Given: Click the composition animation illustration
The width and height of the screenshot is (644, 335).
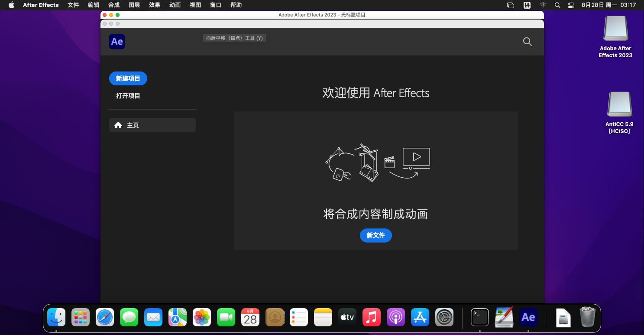Looking at the screenshot, I should click(378, 163).
